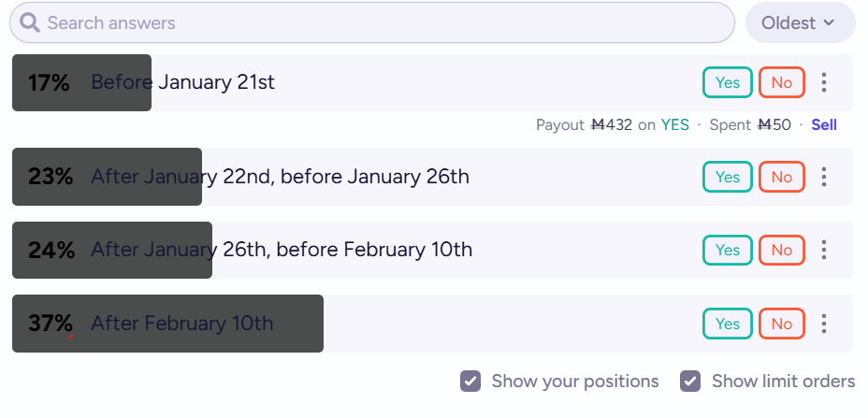Focus the Search answers input field
Image resolution: width=868 pixels, height=418 pixels.
372,22
